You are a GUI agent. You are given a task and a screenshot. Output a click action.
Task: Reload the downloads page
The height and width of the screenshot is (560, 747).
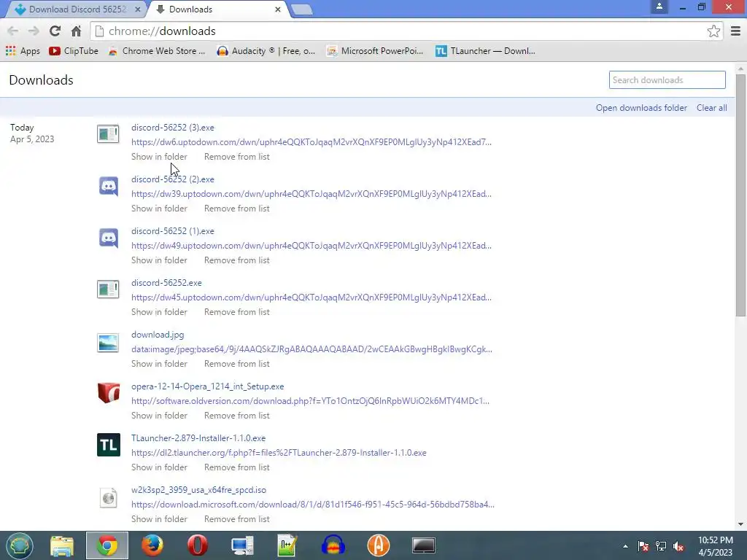coord(55,31)
